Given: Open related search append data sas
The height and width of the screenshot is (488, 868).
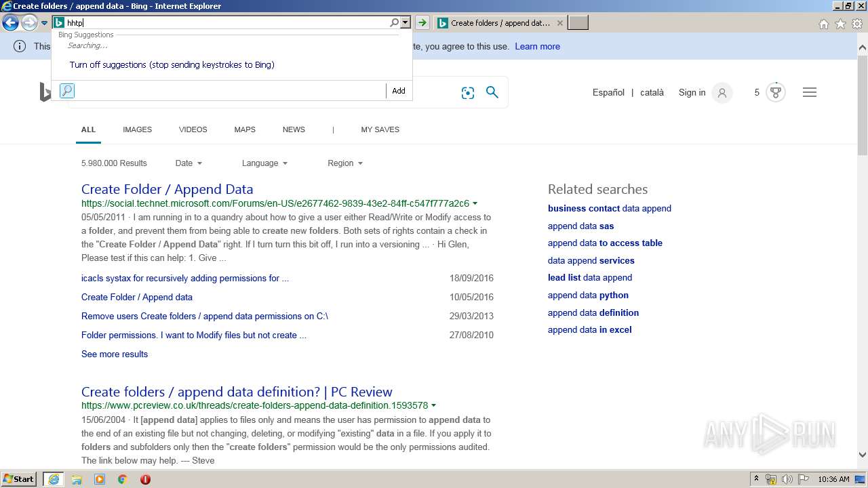Looking at the screenshot, I should [580, 226].
